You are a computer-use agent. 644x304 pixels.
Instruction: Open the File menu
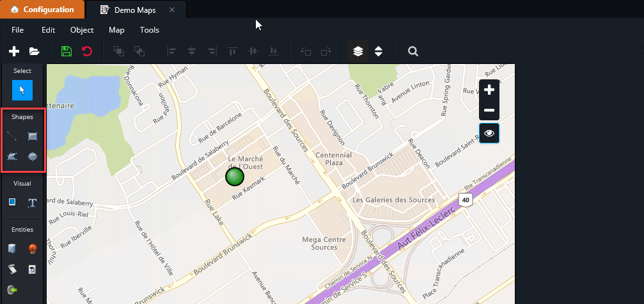pos(18,30)
